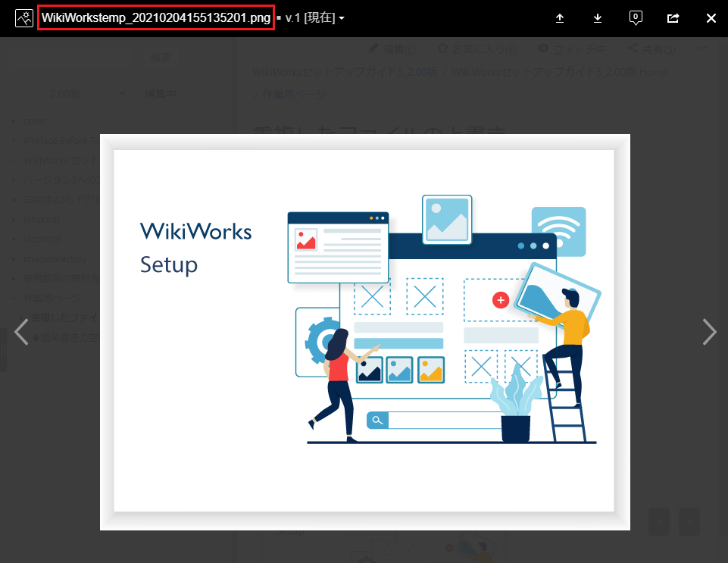Click the share arrow icon in the black preview bar
This screenshot has width=728, height=563.
(x=673, y=18)
